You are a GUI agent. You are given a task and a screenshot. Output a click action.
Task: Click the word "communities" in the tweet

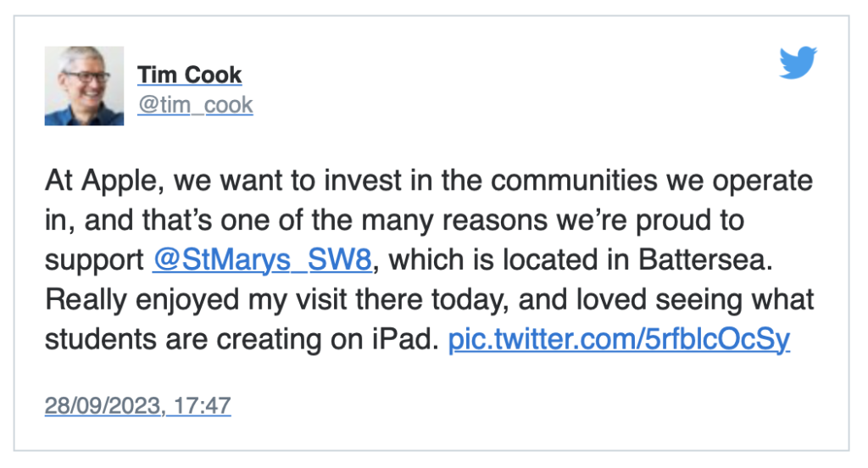click(574, 181)
